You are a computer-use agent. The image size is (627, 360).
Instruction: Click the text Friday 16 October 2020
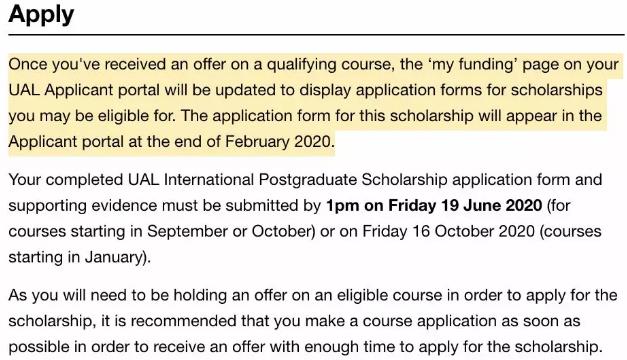click(x=448, y=231)
